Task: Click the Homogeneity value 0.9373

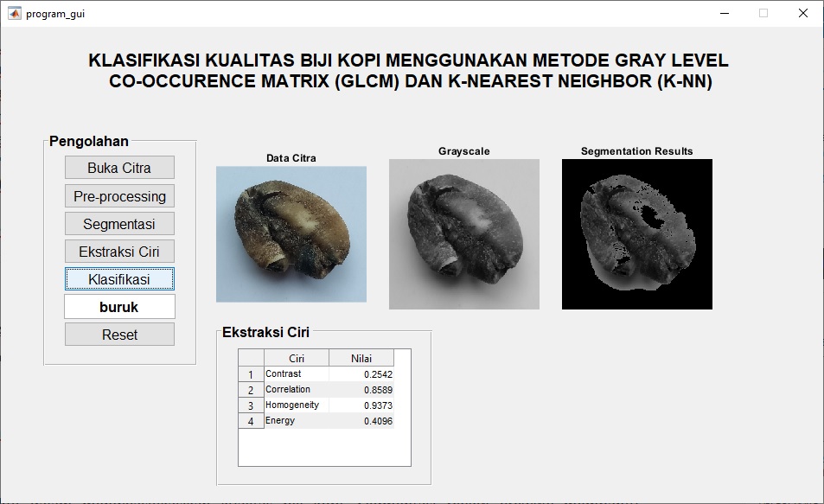Action: pyautogui.click(x=361, y=405)
